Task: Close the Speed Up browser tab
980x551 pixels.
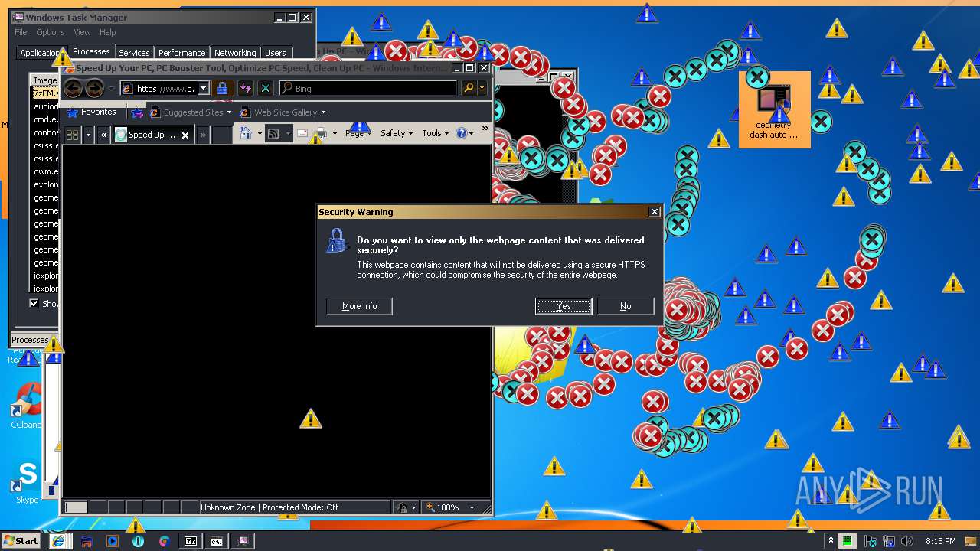Action: tap(185, 135)
